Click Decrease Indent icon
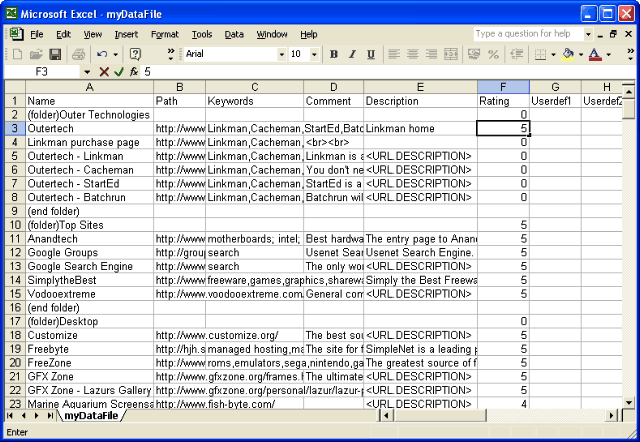The width and height of the screenshot is (640, 442). [517, 54]
